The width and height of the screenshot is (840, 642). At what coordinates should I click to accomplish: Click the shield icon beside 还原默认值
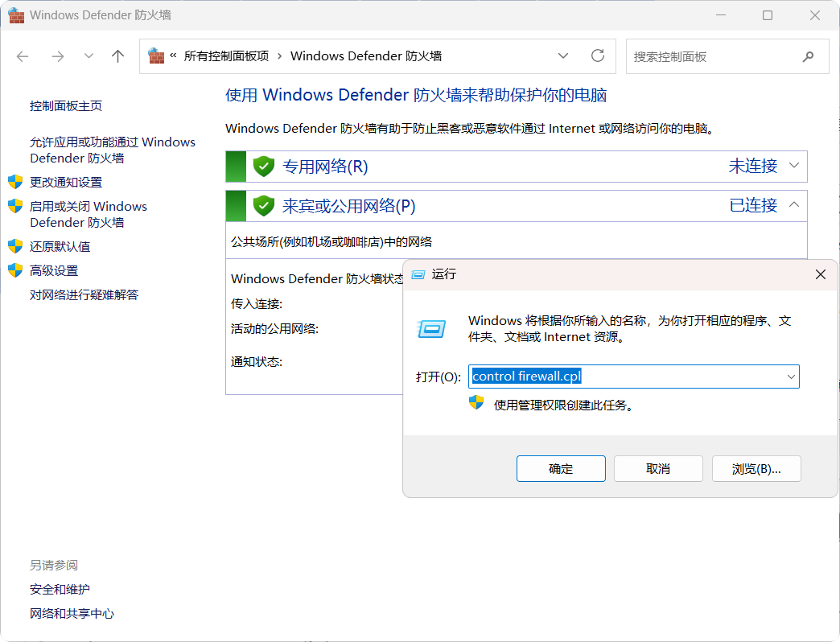tap(15, 246)
